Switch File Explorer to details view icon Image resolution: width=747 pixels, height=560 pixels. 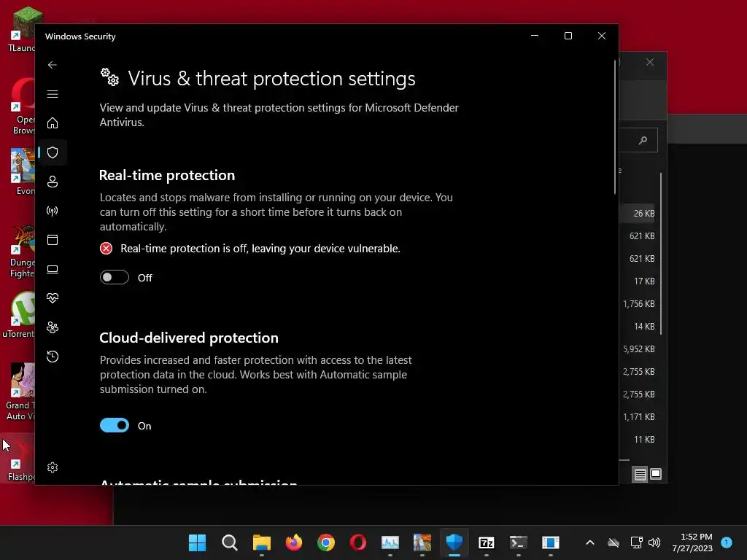[640, 474]
